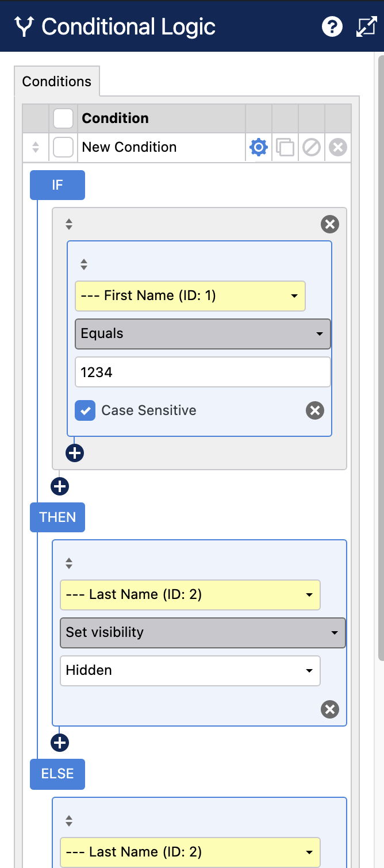Open the Equals comparison dropdown
The height and width of the screenshot is (868, 384).
(202, 334)
